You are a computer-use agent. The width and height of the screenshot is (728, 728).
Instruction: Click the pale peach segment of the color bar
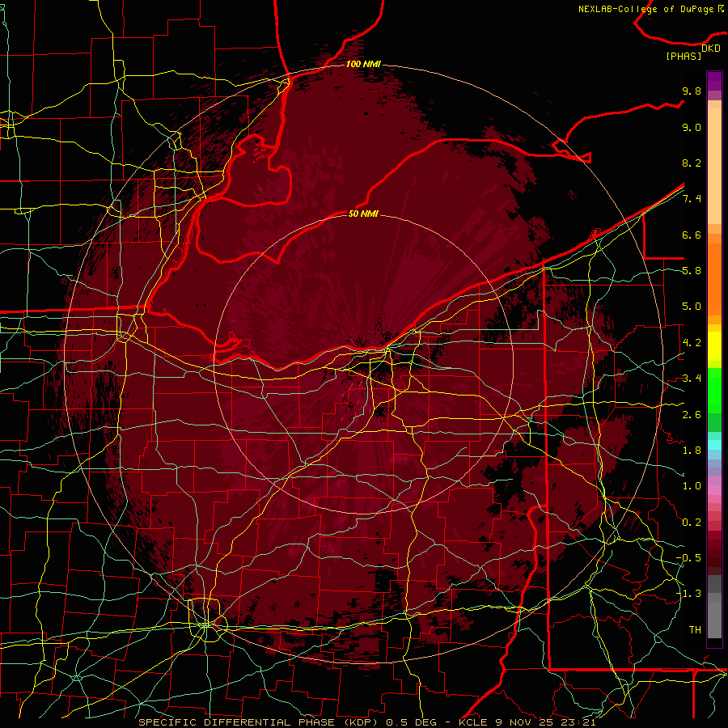(714, 167)
